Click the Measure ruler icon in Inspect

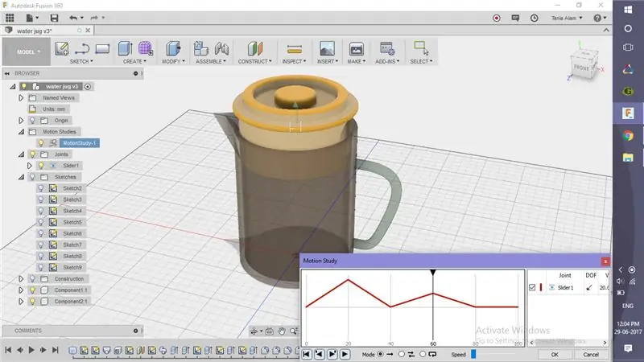coord(295,49)
